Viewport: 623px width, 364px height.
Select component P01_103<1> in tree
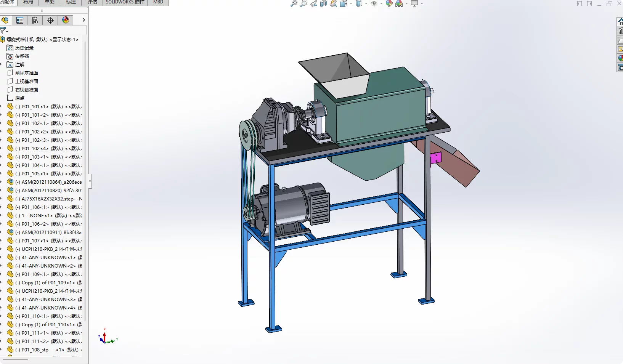[x=44, y=157]
